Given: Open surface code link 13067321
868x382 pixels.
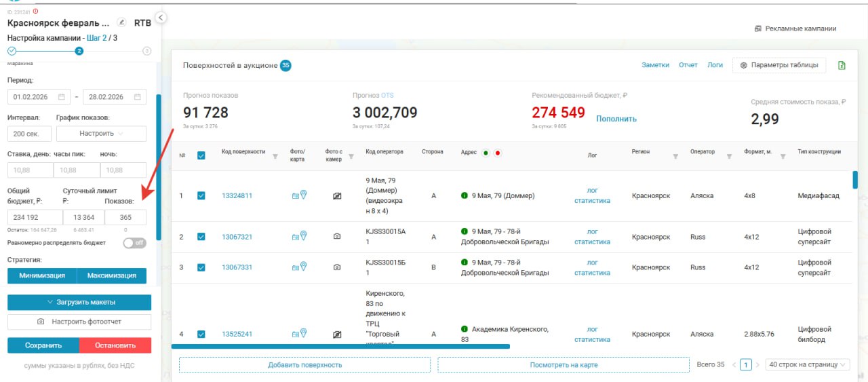Looking at the screenshot, I should pyautogui.click(x=237, y=237).
